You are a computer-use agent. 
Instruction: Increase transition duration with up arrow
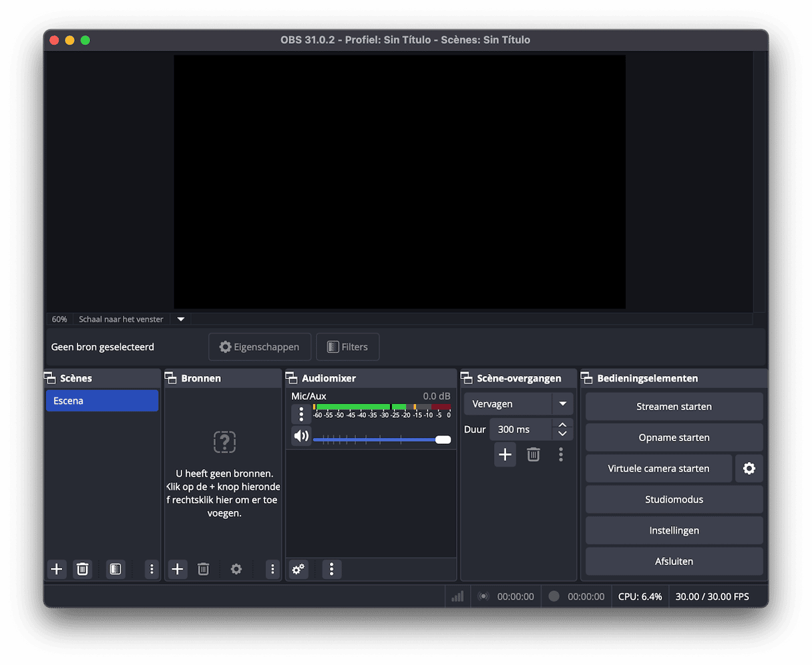tap(562, 425)
